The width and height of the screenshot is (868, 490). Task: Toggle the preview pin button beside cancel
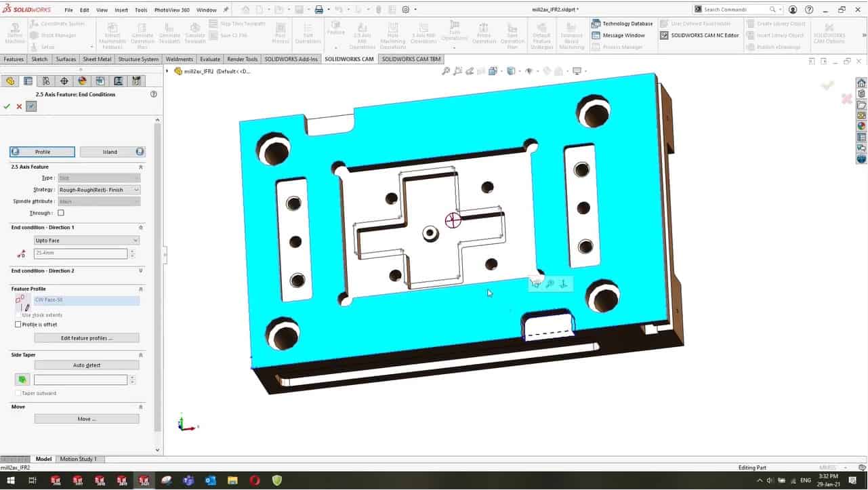pos(31,106)
